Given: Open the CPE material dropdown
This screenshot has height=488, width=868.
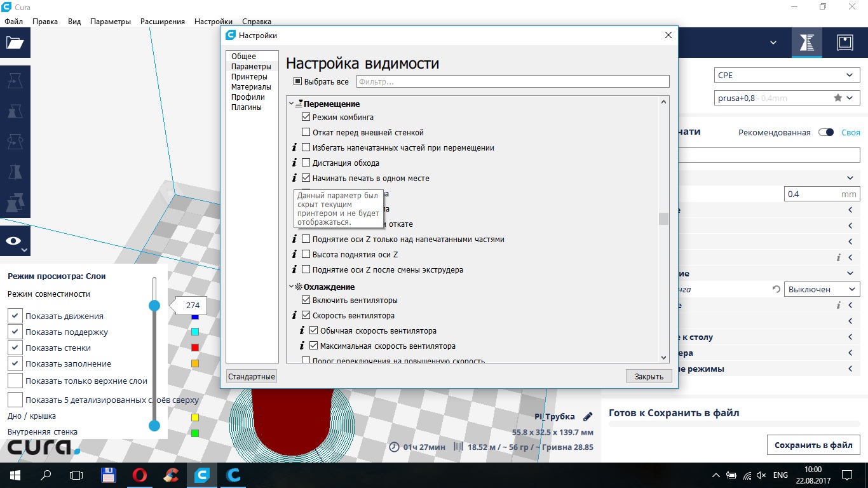Looking at the screenshot, I should point(787,75).
